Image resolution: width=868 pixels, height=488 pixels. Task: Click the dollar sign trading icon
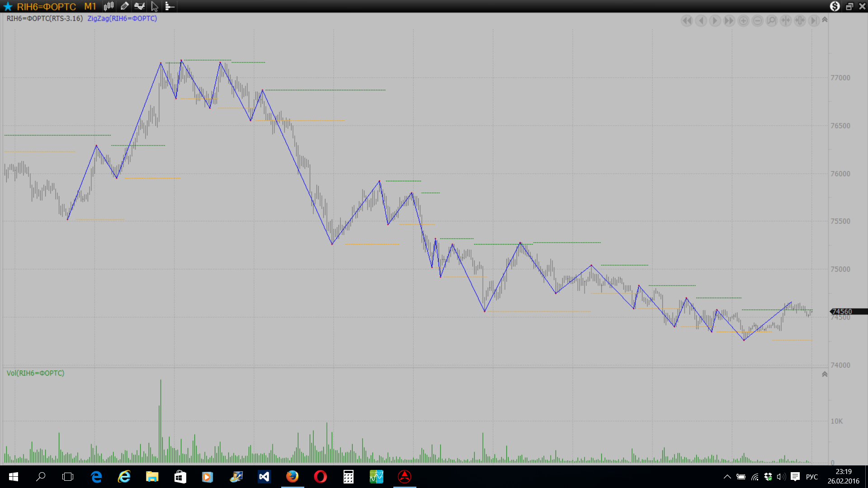835,6
